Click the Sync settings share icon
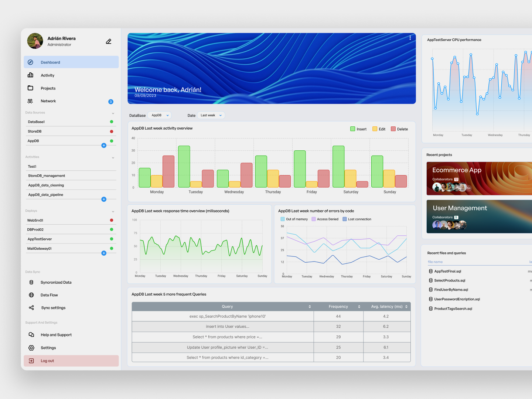Viewport: 532px width, 399px height. [x=31, y=307]
